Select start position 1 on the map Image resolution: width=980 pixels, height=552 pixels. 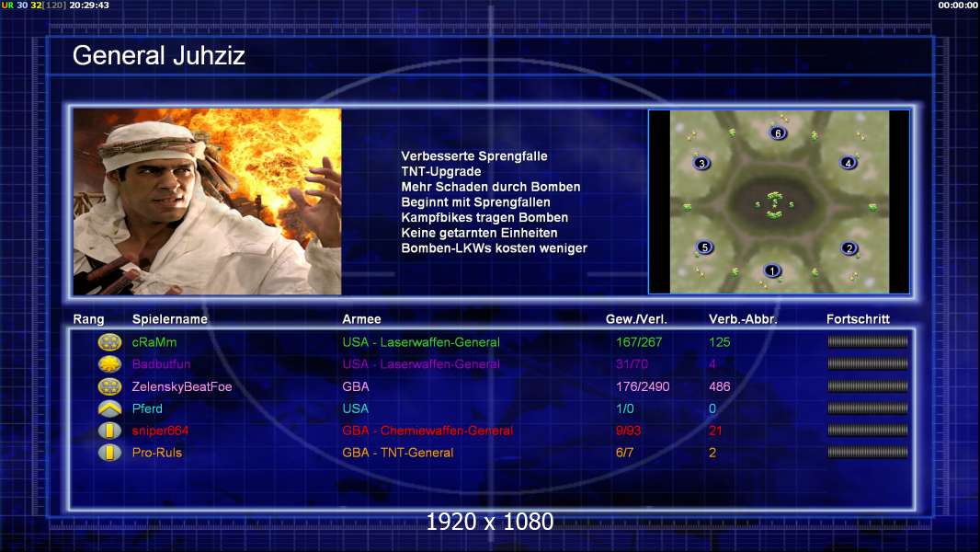tap(772, 270)
